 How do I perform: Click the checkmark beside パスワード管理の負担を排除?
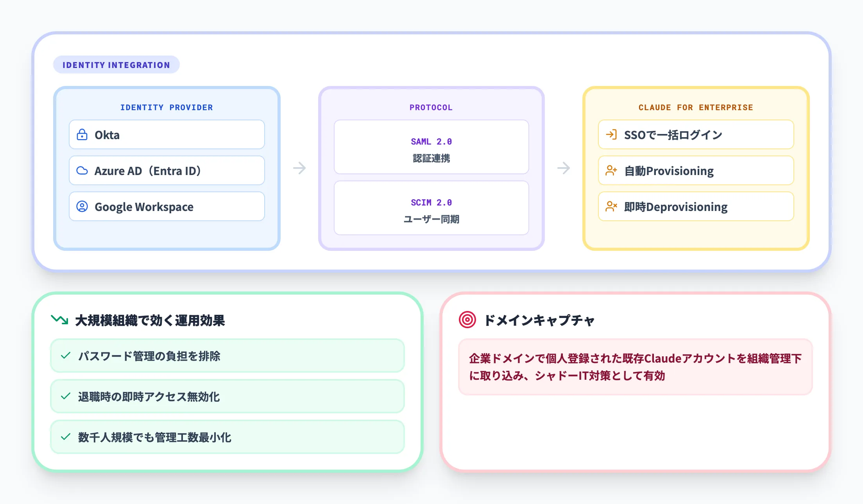pyautogui.click(x=66, y=356)
